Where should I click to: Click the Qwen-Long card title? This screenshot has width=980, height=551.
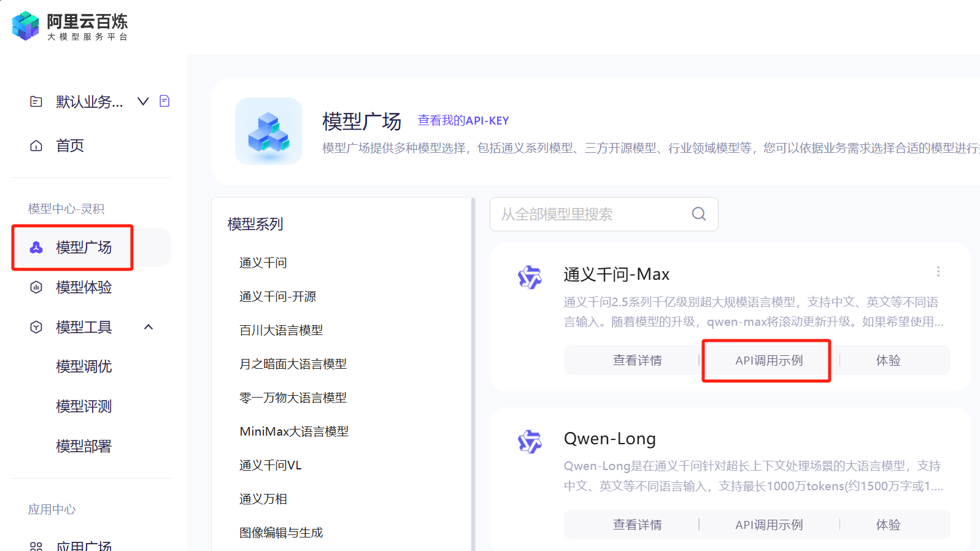coord(610,439)
